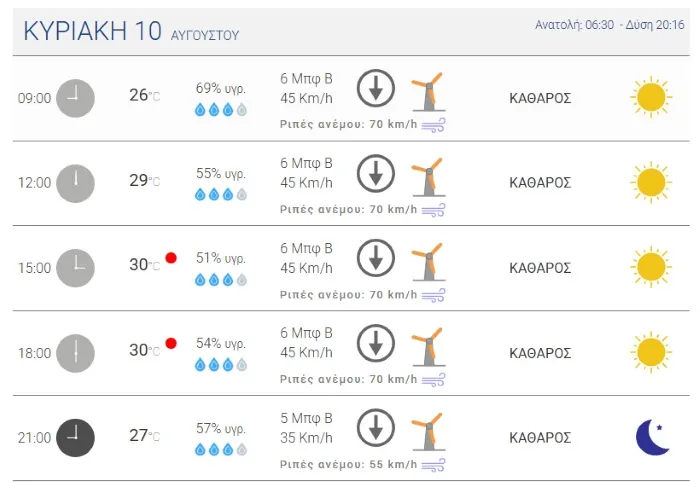Click the 51% humidity text at 15:00
This screenshot has height=482, width=700.
tap(220, 257)
